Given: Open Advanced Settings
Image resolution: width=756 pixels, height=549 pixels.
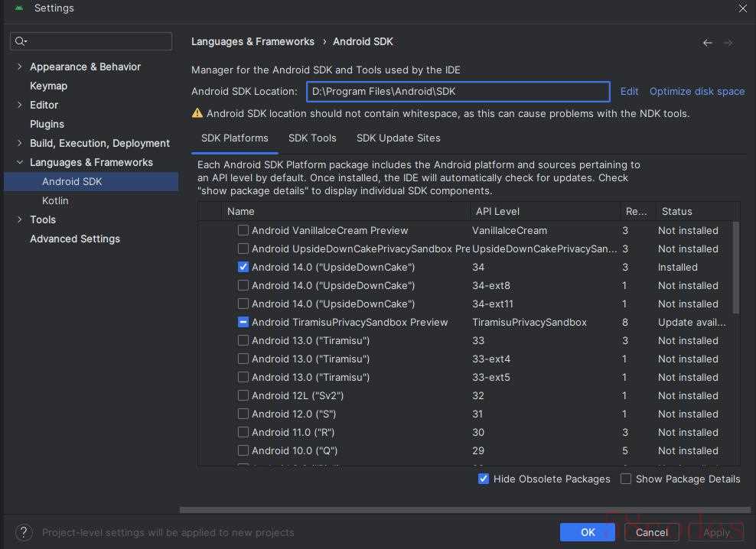Looking at the screenshot, I should 75,239.
